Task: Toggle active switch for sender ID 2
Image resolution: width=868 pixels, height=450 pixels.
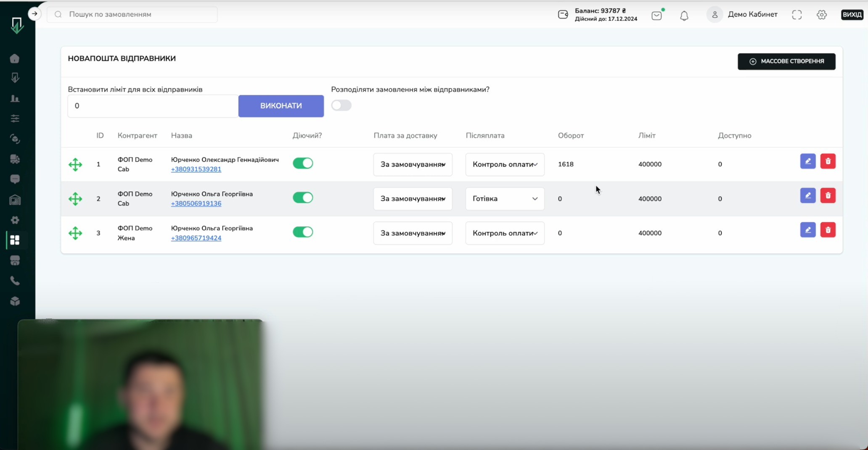Action: (303, 197)
